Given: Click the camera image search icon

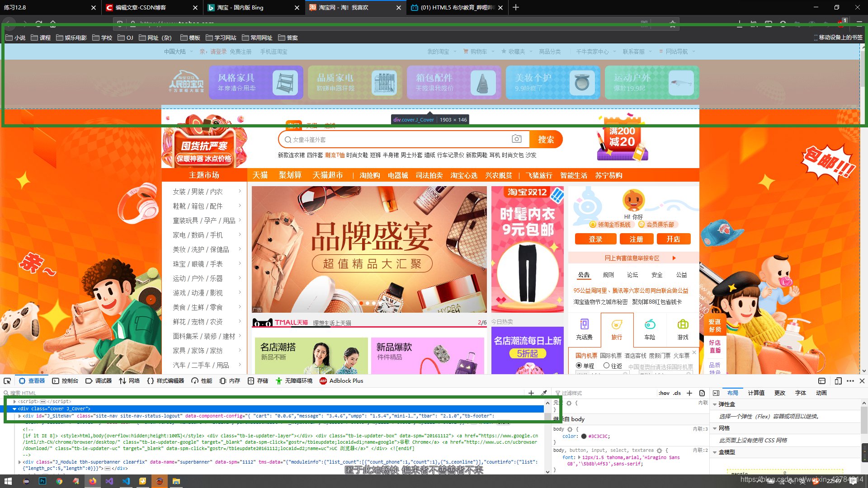Looking at the screenshot, I should (x=516, y=139).
